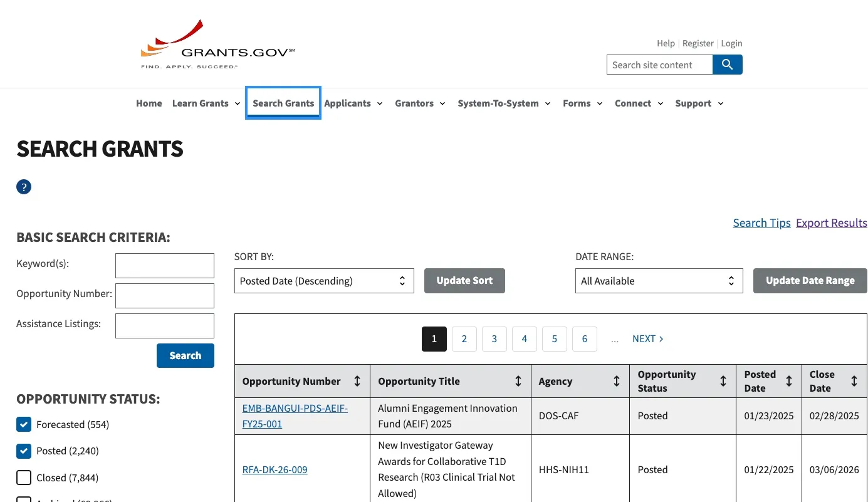This screenshot has height=502, width=868.
Task: Click the 02/28/2025 close date cell
Action: click(x=834, y=416)
